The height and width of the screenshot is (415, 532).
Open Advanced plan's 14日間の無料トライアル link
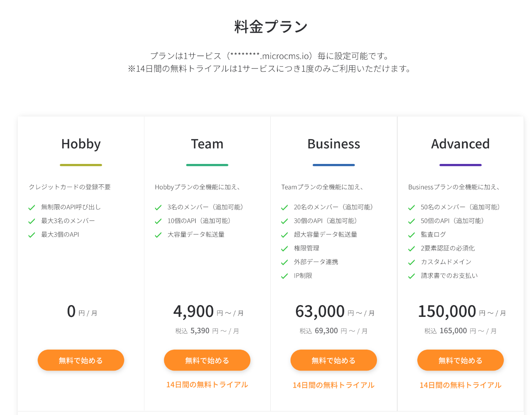coord(460,385)
